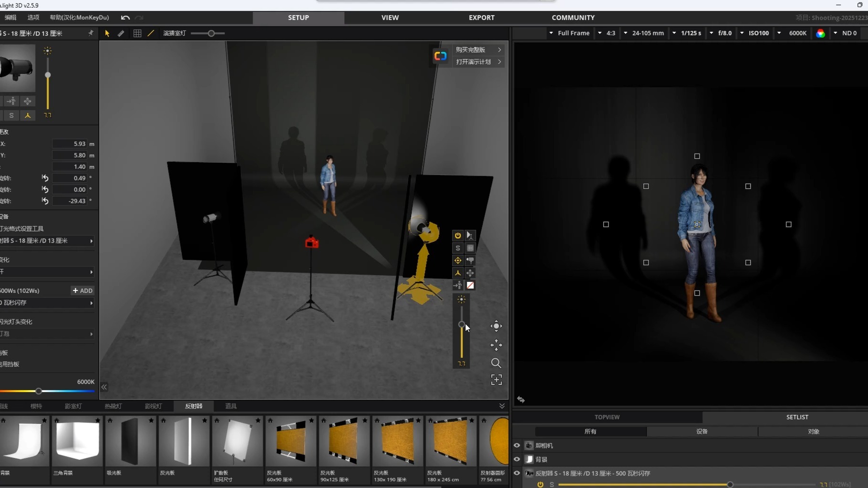Switch to the VIEW tab
The width and height of the screenshot is (868, 488).
point(390,18)
